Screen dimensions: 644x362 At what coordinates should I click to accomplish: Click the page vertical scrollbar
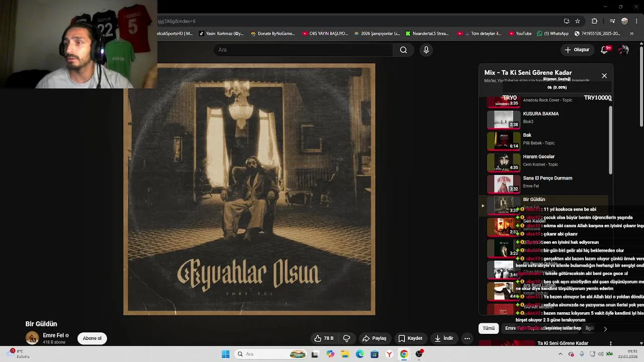[641, 85]
